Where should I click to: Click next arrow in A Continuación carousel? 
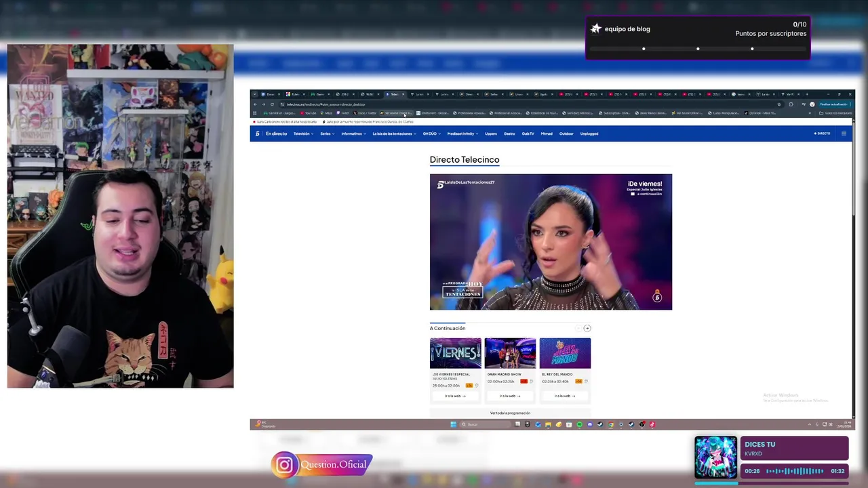pos(587,328)
